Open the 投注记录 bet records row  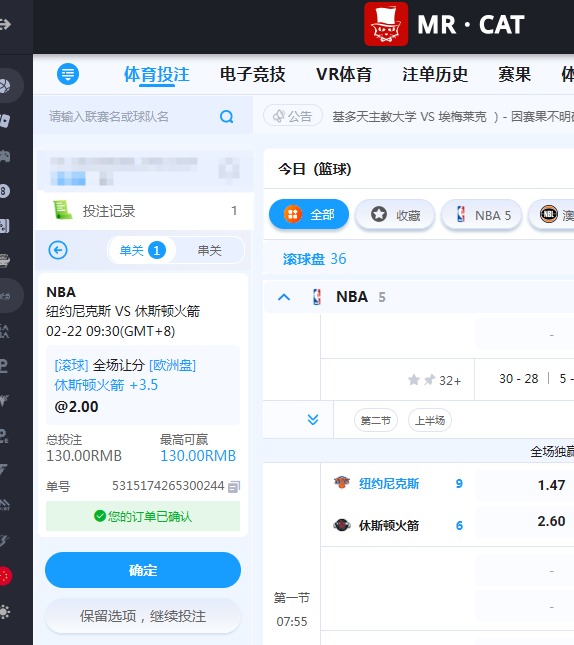[x=145, y=211]
